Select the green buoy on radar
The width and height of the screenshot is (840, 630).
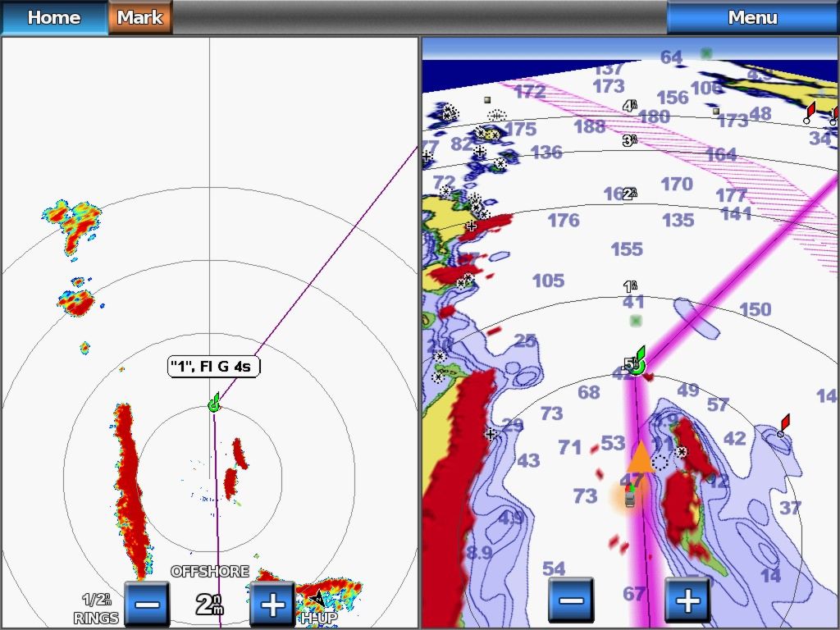coord(214,403)
